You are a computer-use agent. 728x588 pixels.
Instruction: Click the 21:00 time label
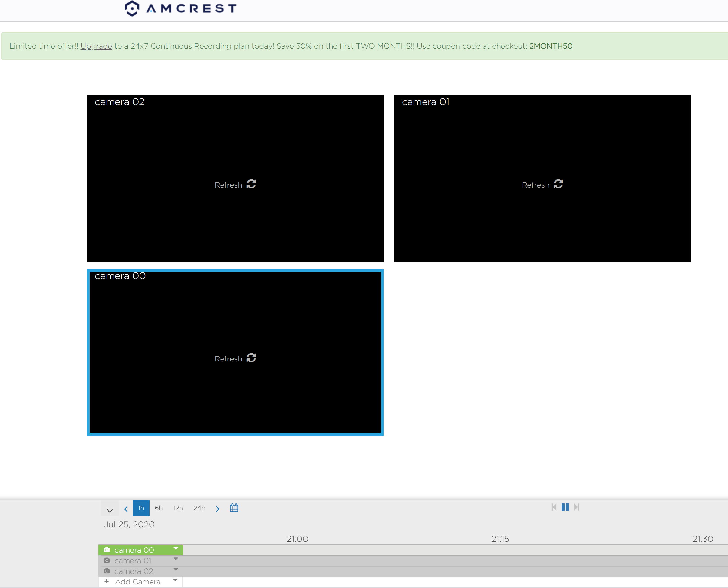(298, 538)
